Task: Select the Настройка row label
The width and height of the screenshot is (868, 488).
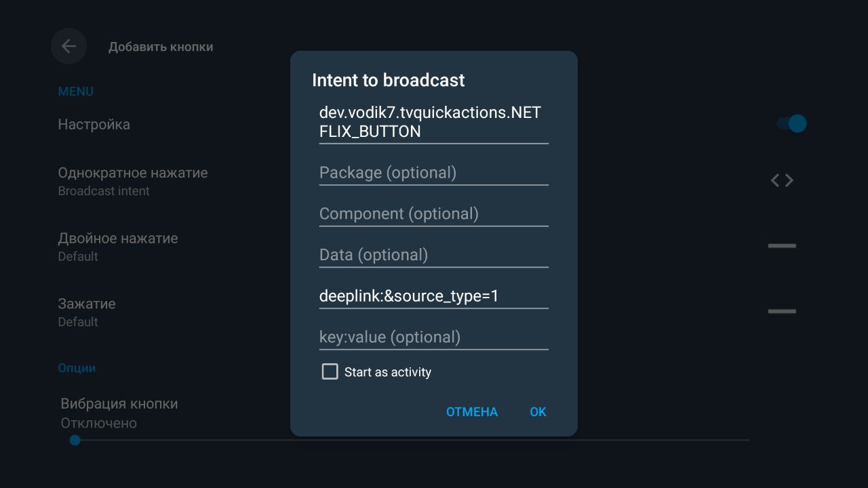Action: pos(94,124)
